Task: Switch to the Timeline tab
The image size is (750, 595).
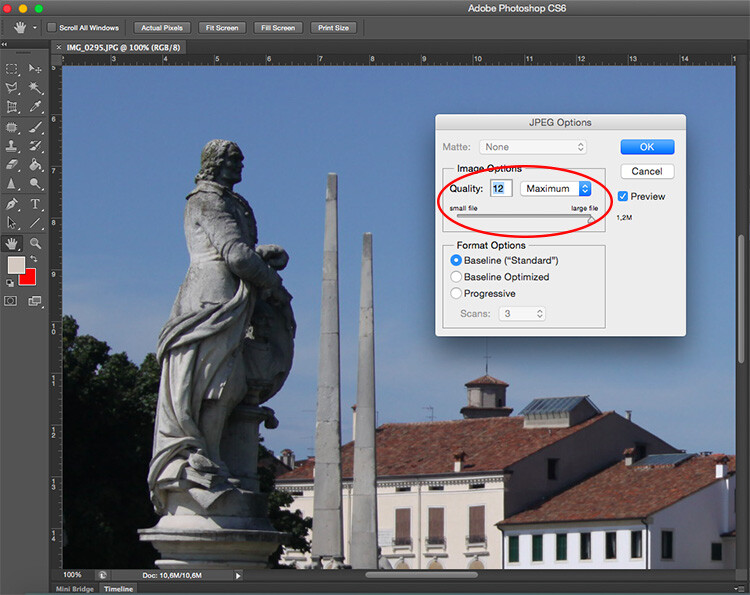Action: tap(118, 589)
